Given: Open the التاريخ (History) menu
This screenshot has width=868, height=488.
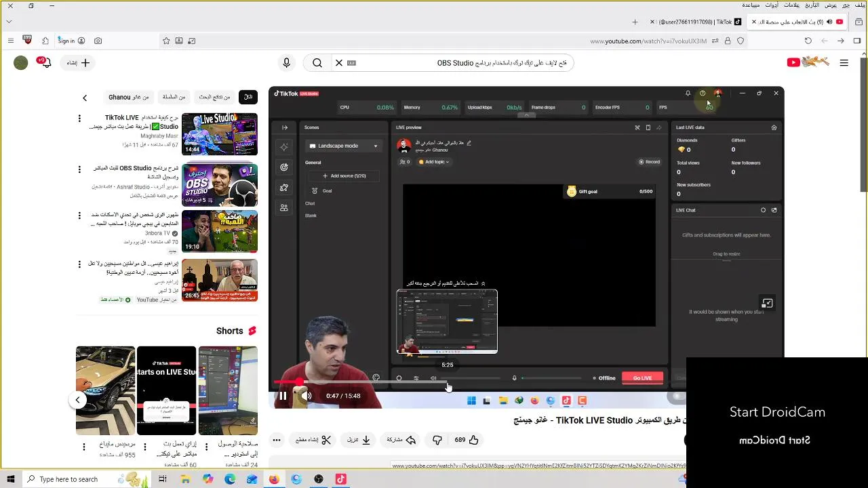Looking at the screenshot, I should pyautogui.click(x=811, y=5).
